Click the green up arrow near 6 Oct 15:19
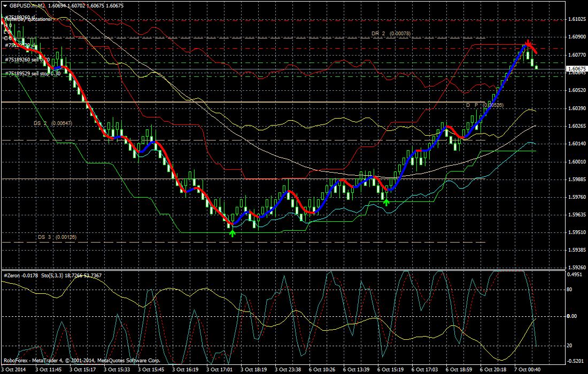This screenshot has height=374, width=588. coord(386,202)
